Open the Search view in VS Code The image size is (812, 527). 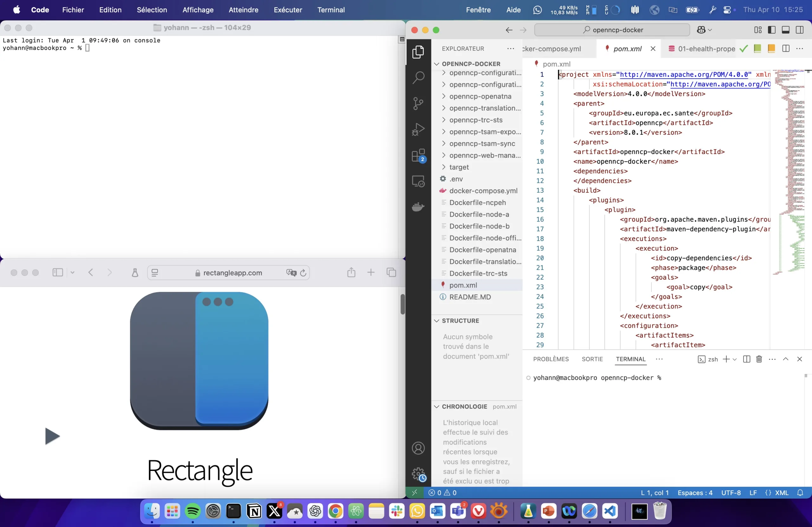tap(418, 78)
